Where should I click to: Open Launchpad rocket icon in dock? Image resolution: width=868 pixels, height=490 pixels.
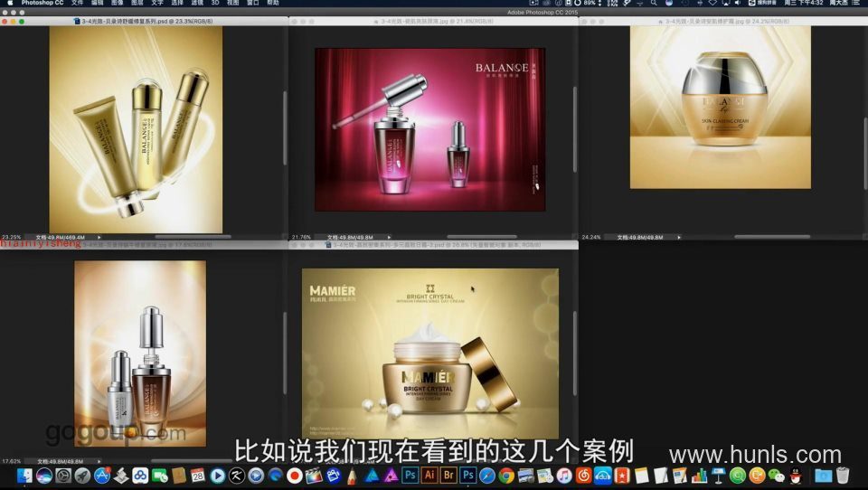point(82,476)
